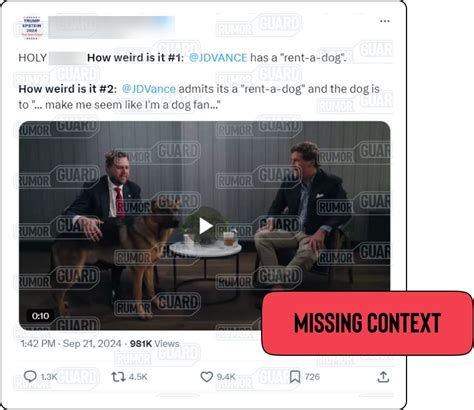Viewport: 474px width, 410px height.
Task: Click the retweet arrows icon
Action: pos(118,377)
